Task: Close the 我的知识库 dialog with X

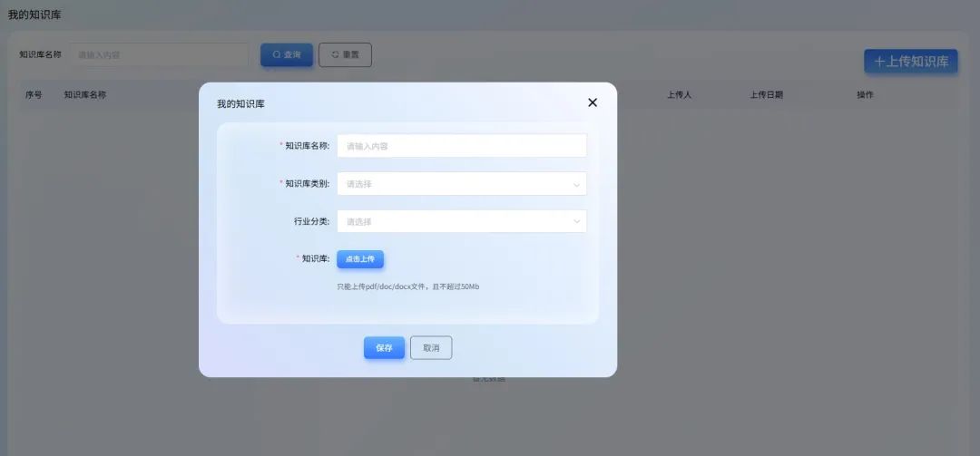Action: pos(593,102)
